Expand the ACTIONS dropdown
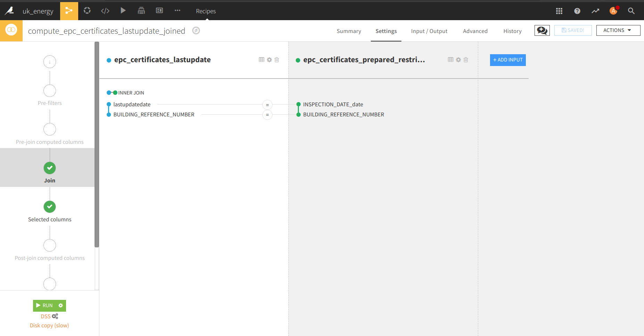 (x=618, y=30)
